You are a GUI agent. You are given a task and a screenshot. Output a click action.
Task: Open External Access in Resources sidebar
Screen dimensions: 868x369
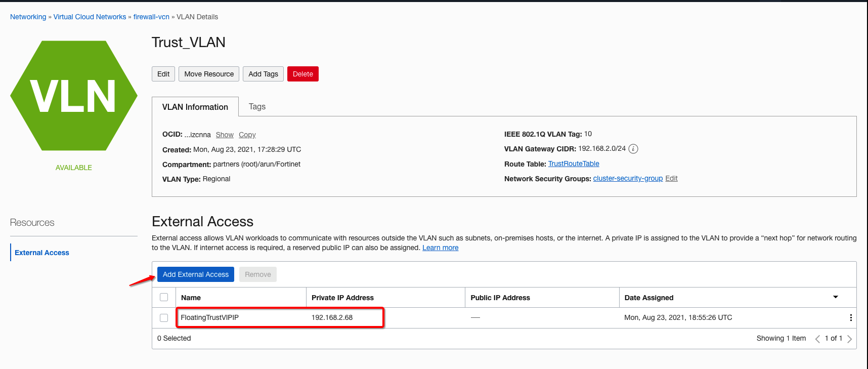tap(42, 253)
